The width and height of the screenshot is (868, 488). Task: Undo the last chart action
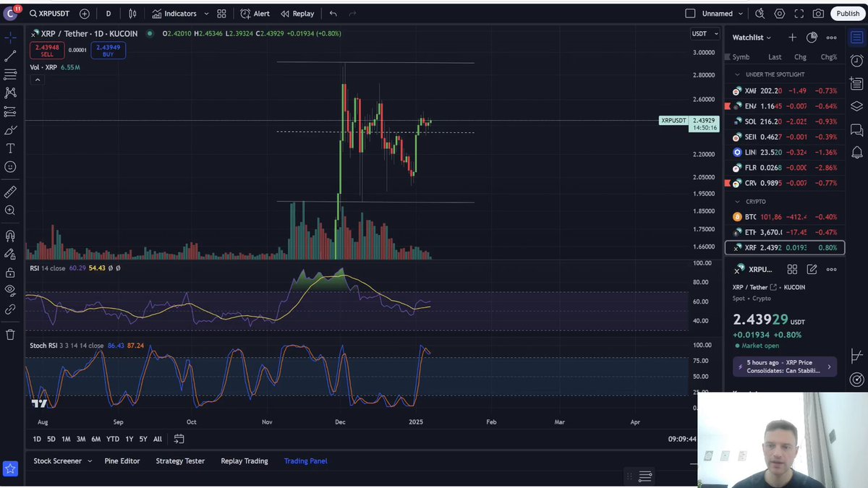pos(333,14)
